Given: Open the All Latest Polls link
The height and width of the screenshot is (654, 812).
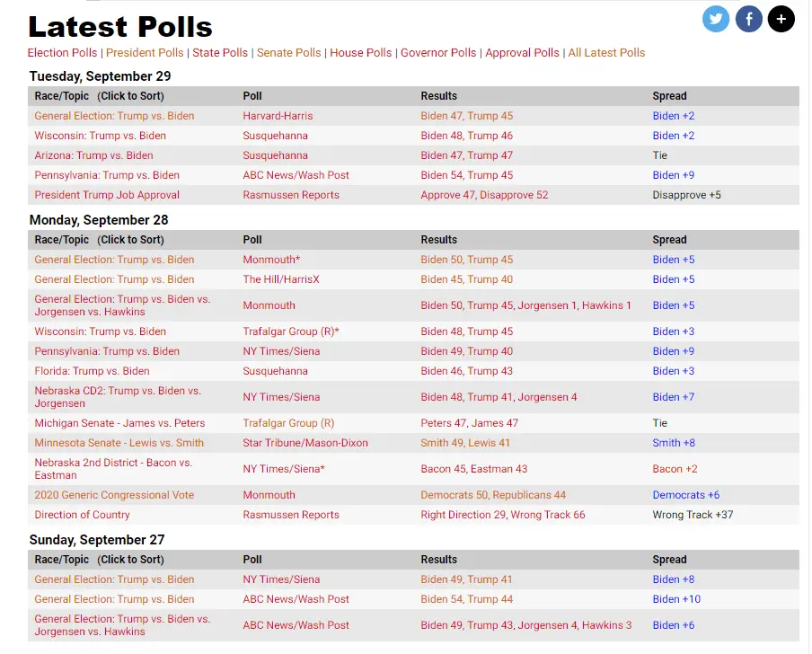Looking at the screenshot, I should tap(606, 53).
